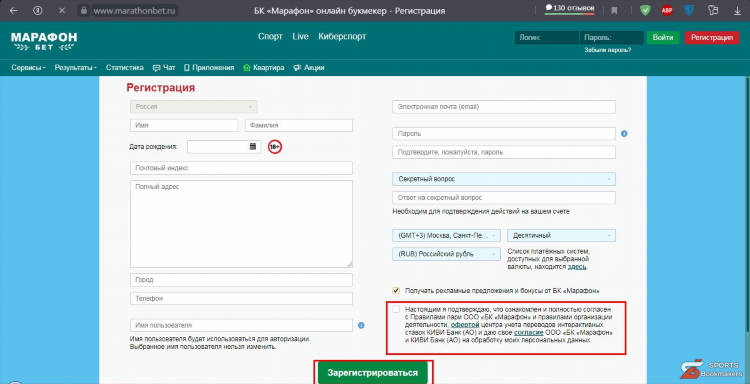Screen dimensions: 750x384
Task: Show username info icon
Action: click(x=361, y=325)
